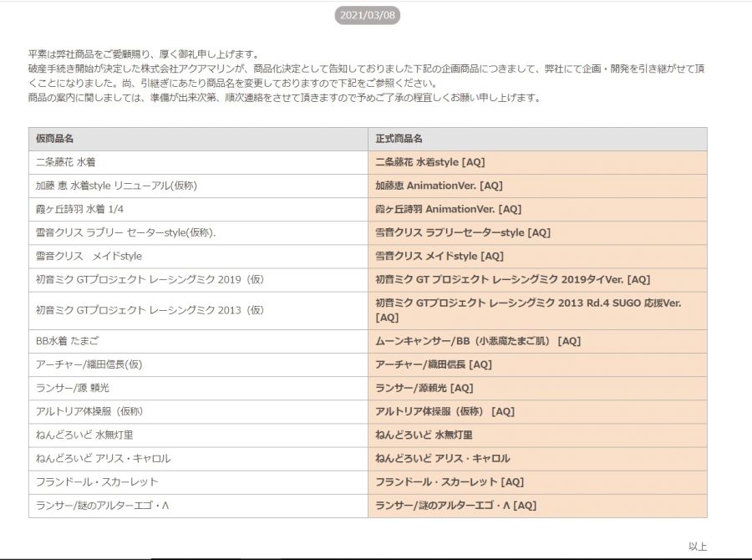Click '加藤恵 AnimationVer. [AQ]' cell
The width and height of the screenshot is (752, 560).
(537, 186)
